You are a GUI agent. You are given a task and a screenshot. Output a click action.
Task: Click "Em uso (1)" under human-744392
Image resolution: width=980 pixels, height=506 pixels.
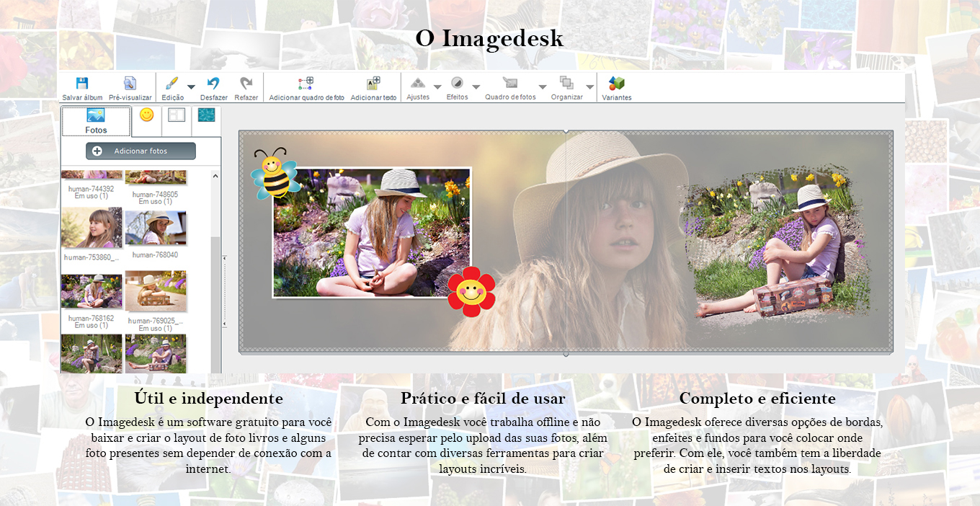coord(92,196)
